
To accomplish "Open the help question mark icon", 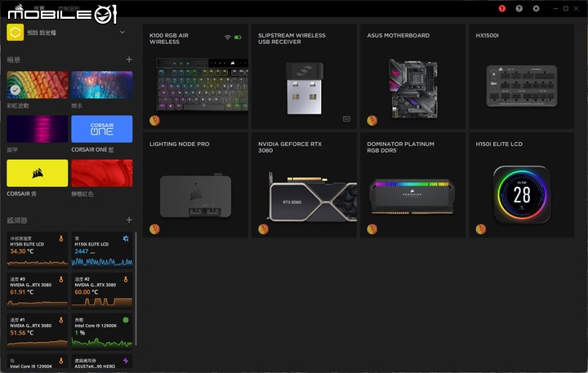I will click(519, 8).
